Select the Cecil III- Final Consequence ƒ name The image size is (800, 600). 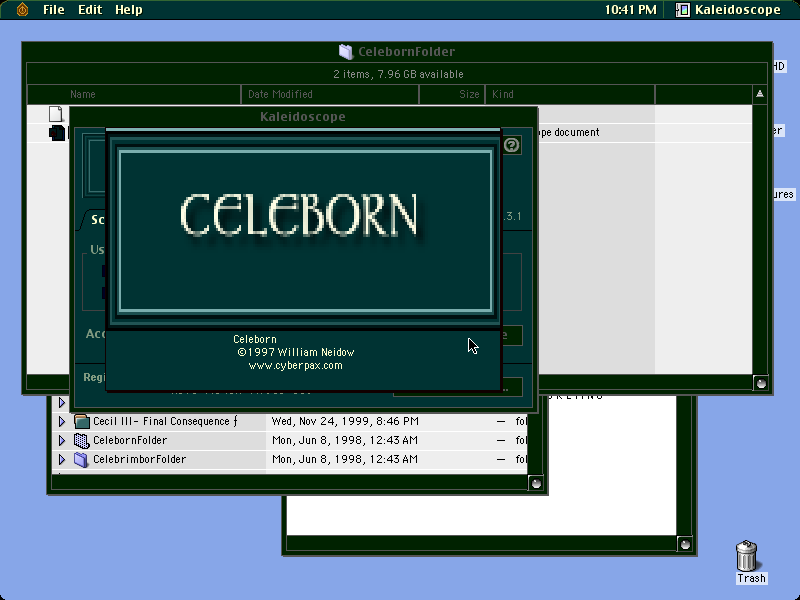[165, 421]
